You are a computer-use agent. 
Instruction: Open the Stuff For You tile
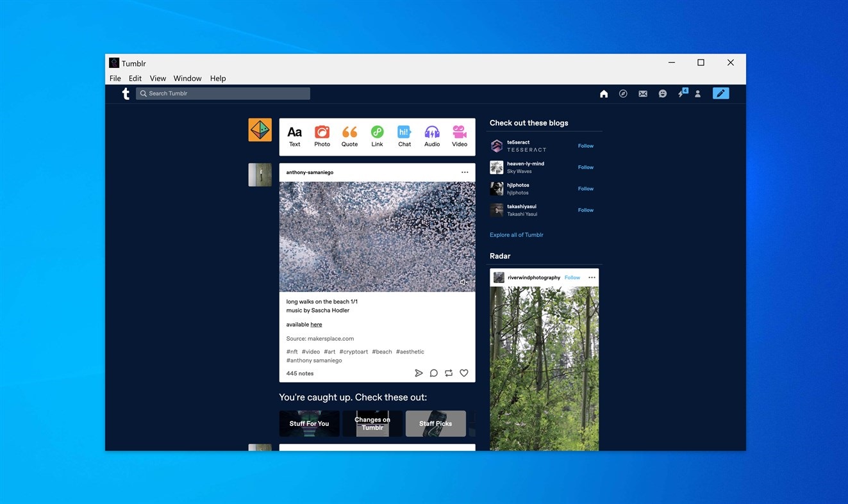[309, 423]
